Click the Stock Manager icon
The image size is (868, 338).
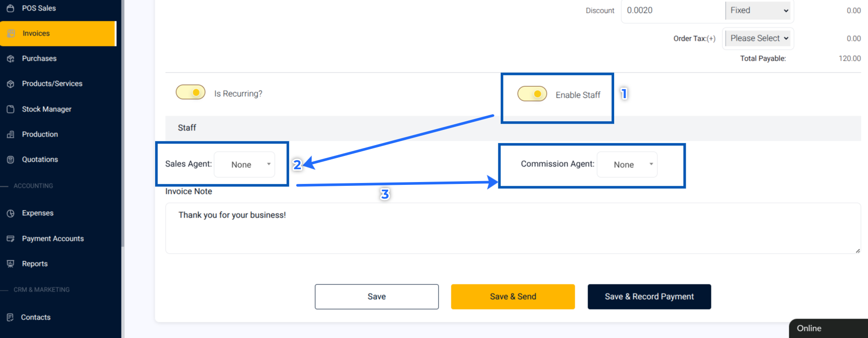(10, 109)
